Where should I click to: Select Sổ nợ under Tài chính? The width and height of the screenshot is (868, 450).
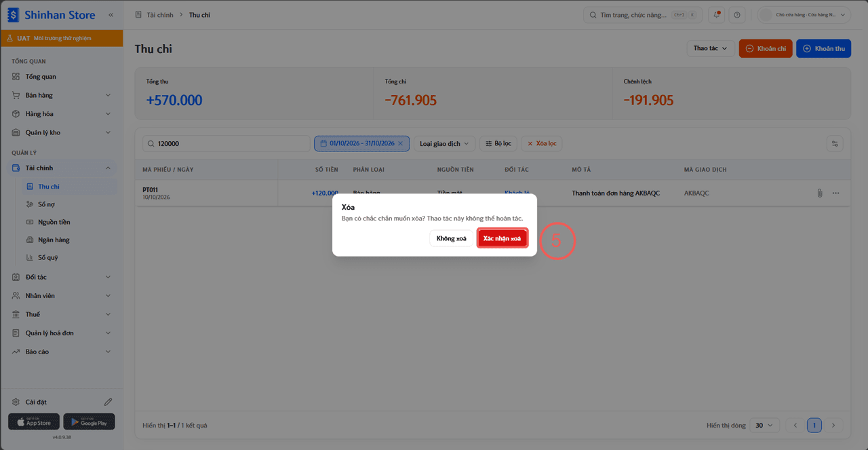68,204
